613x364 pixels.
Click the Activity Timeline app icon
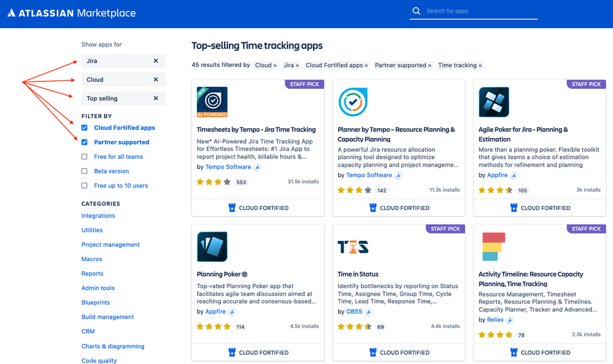click(494, 246)
